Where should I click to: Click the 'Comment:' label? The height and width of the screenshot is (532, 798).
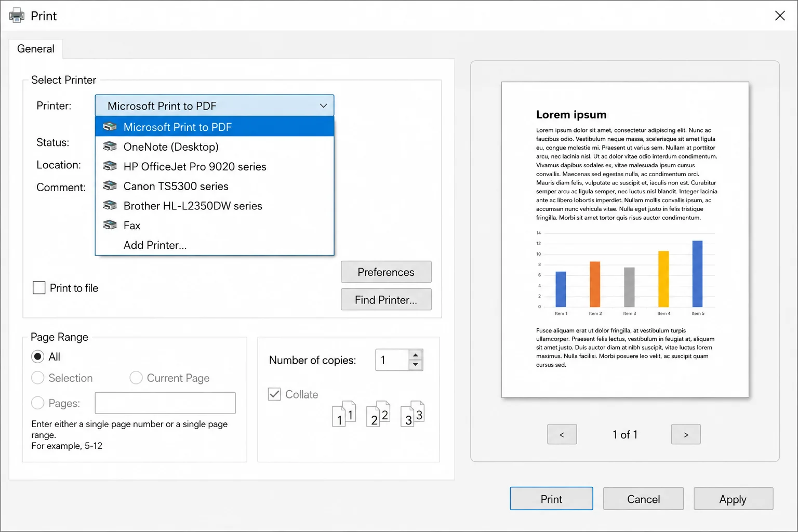click(x=61, y=187)
